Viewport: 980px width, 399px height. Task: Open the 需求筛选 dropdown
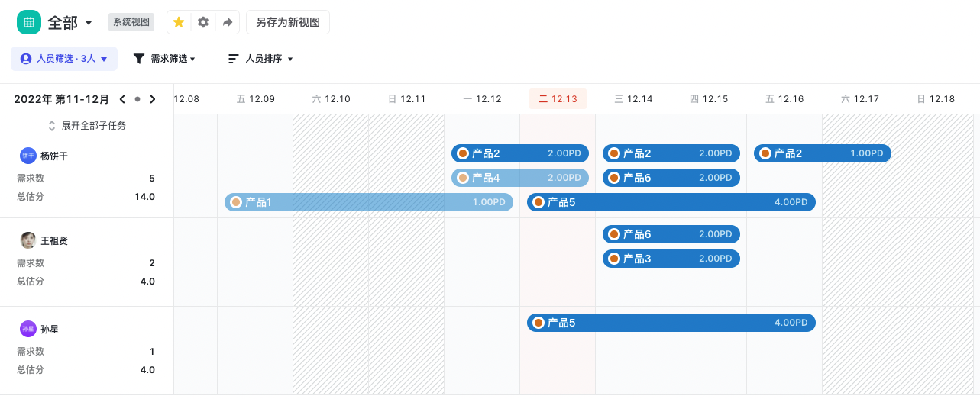(x=164, y=59)
